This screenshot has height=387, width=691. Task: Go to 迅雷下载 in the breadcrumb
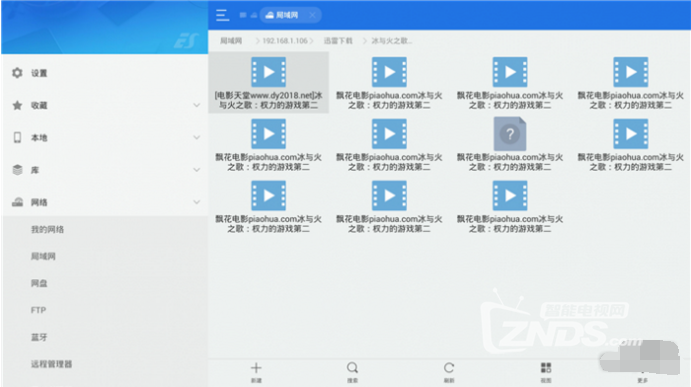click(338, 41)
